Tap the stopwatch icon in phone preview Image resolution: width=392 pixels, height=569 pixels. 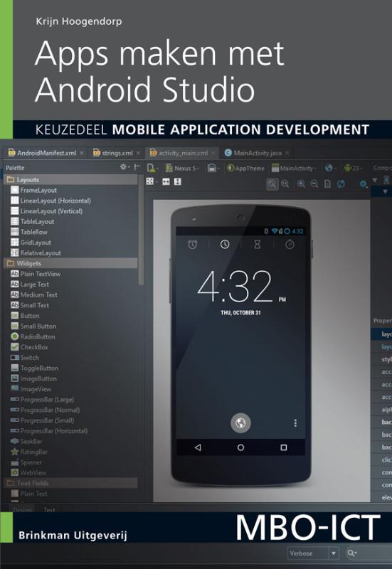click(290, 244)
